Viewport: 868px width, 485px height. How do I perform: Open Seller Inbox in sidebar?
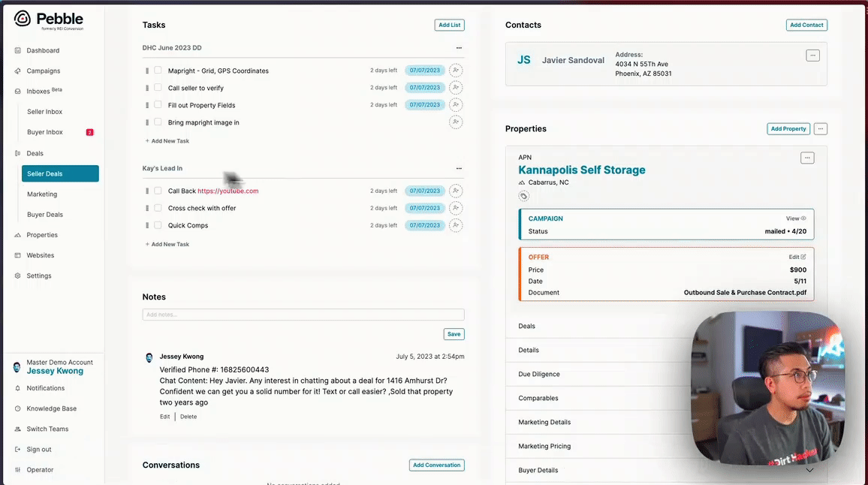[45, 112]
